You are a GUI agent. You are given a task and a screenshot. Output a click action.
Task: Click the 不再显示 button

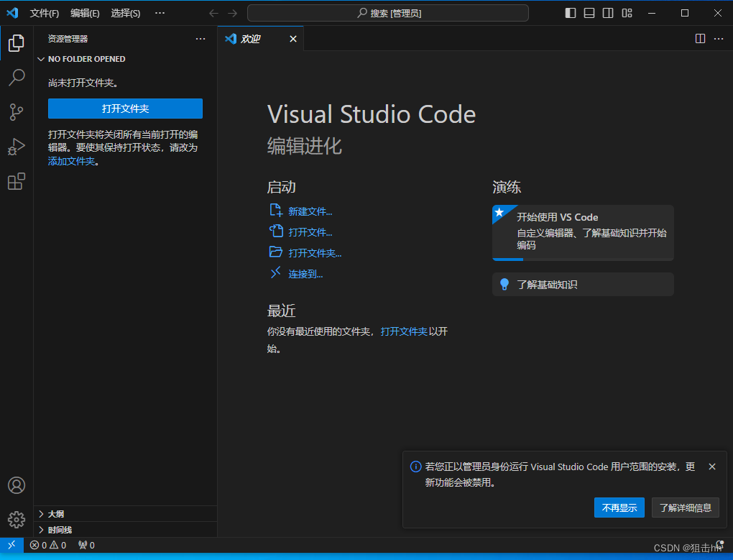coord(619,508)
